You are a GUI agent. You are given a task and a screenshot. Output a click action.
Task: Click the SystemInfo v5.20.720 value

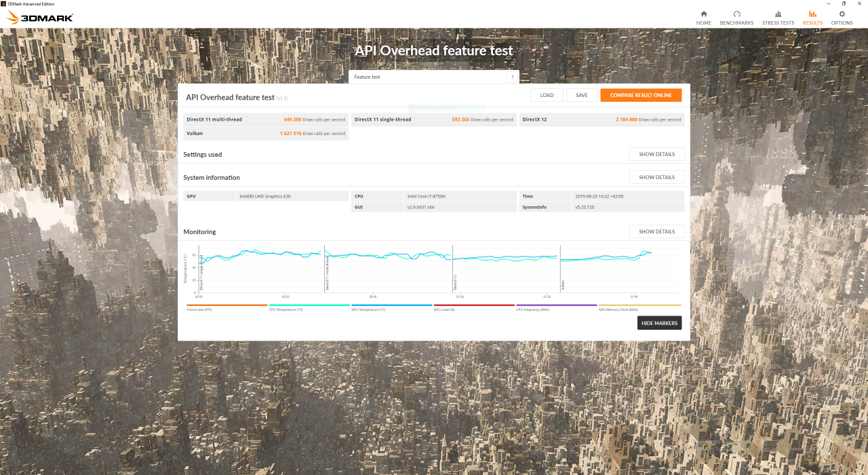click(x=585, y=207)
